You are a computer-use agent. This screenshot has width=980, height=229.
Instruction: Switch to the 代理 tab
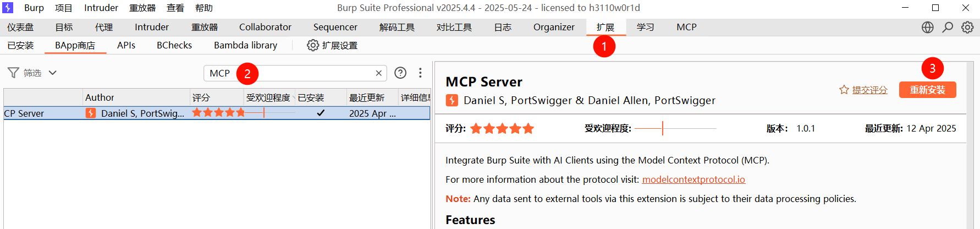(104, 27)
